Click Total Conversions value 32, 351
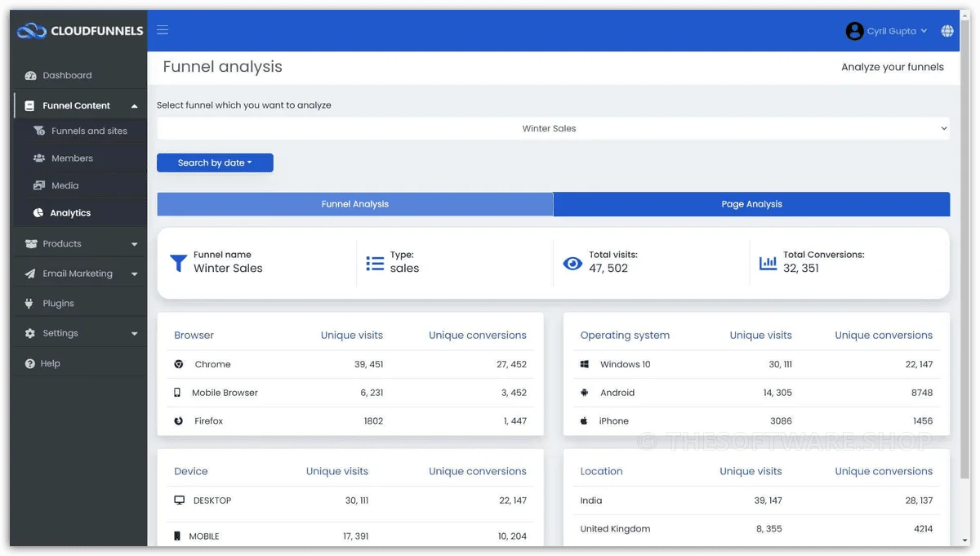980x556 pixels. [x=801, y=269]
